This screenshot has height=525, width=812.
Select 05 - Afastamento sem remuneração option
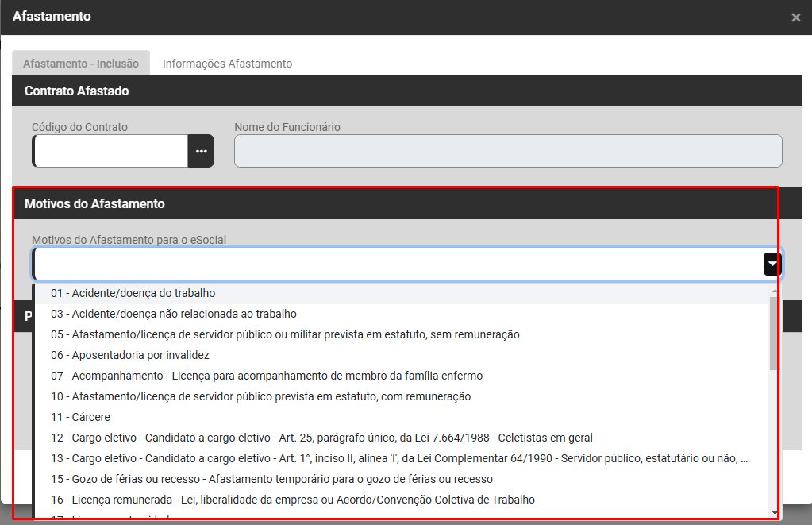(284, 334)
